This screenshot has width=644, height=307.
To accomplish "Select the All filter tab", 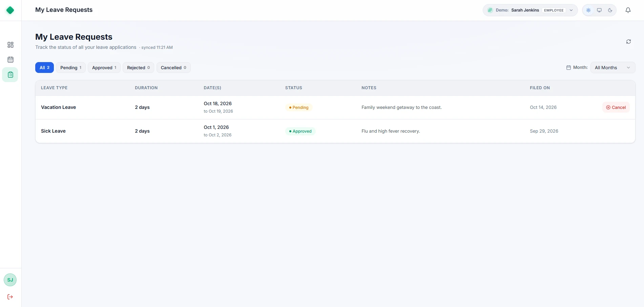I will pyautogui.click(x=44, y=68).
